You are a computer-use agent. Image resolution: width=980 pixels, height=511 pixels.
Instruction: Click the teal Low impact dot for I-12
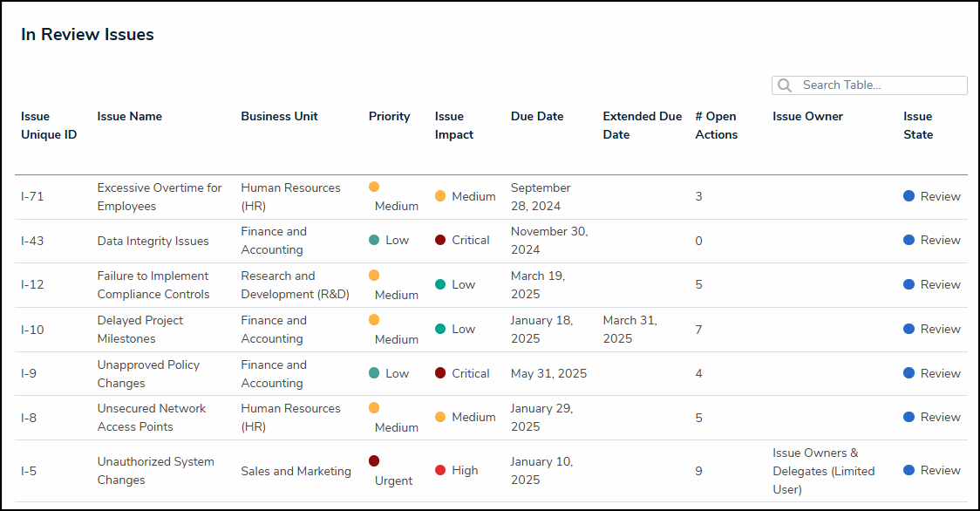440,284
